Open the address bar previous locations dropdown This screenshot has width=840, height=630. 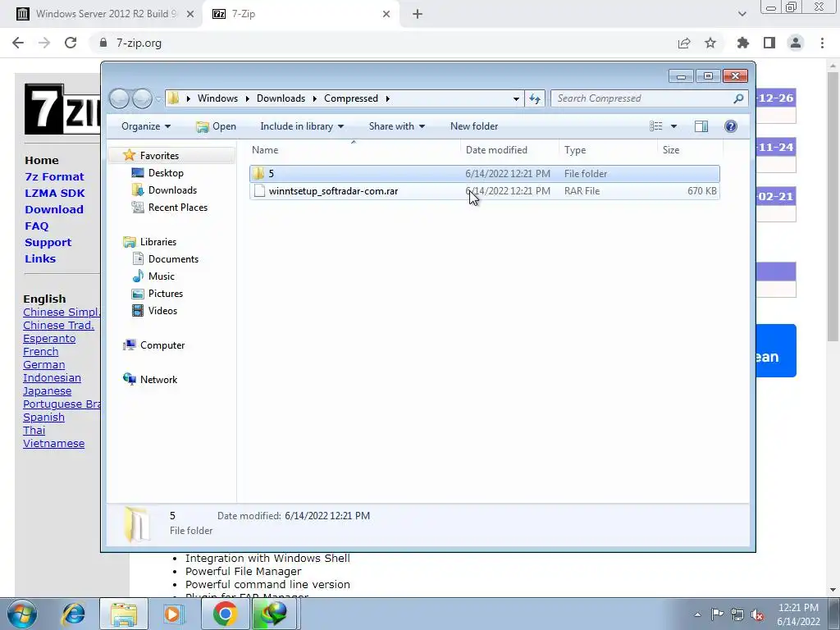516,98
